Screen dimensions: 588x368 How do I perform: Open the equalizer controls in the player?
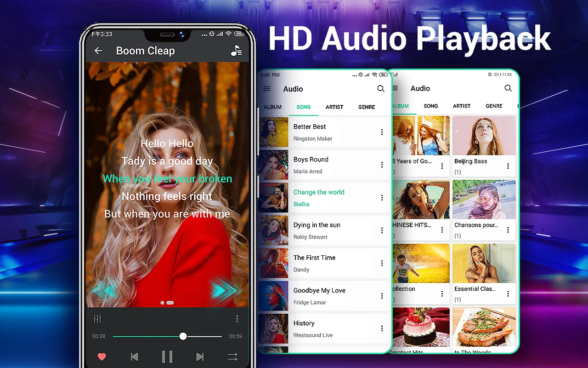coord(97,318)
